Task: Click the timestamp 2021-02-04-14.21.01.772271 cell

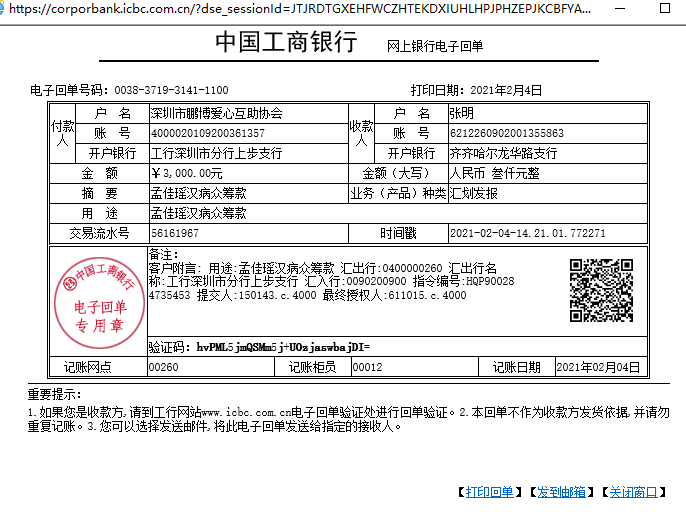Action: pyautogui.click(x=528, y=233)
